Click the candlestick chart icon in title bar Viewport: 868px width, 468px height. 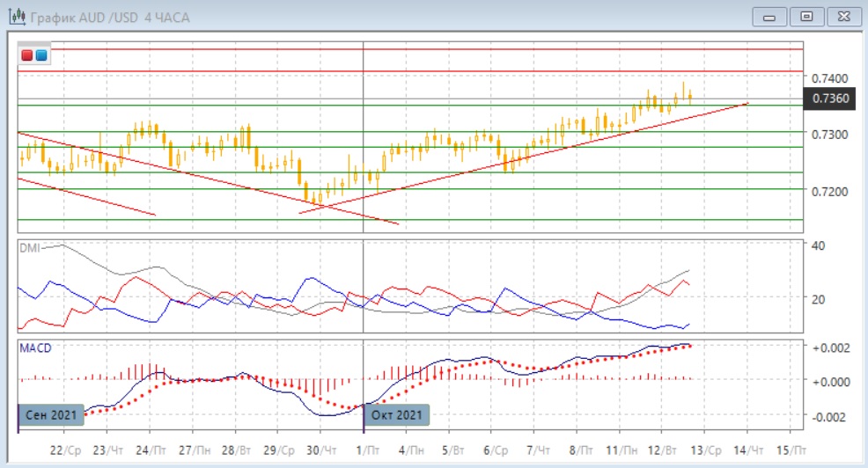[16, 17]
